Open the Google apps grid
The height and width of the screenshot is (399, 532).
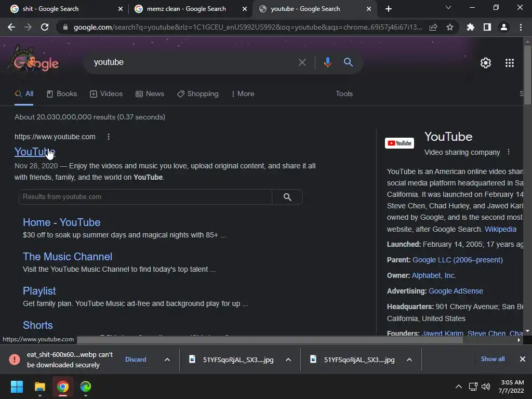[x=509, y=63]
